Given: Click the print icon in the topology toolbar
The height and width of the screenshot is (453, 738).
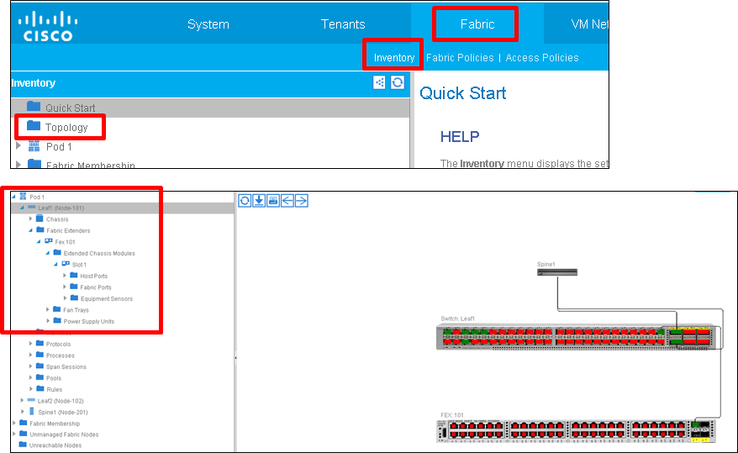Looking at the screenshot, I should coord(273,201).
